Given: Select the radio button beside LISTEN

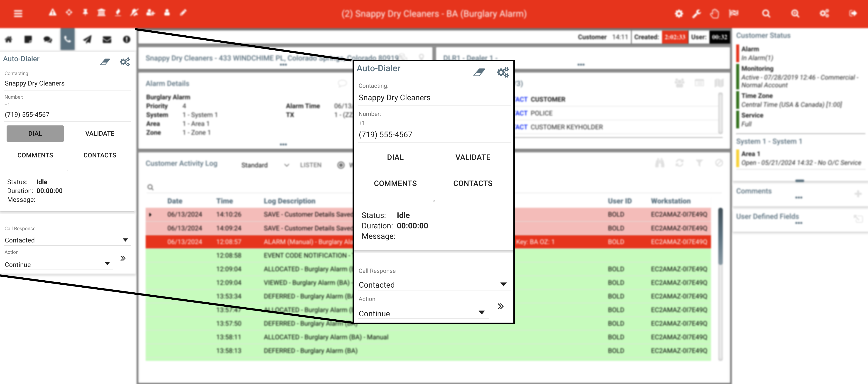Looking at the screenshot, I should (341, 165).
